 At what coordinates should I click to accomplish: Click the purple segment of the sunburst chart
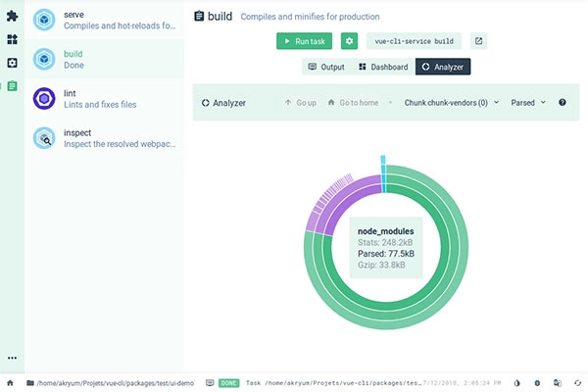point(323,214)
